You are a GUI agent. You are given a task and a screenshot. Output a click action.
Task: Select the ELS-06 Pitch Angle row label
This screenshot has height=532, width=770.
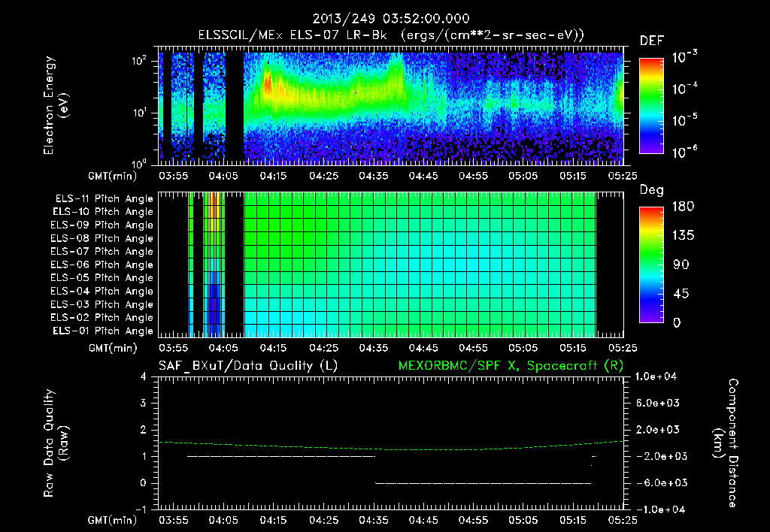pos(102,264)
